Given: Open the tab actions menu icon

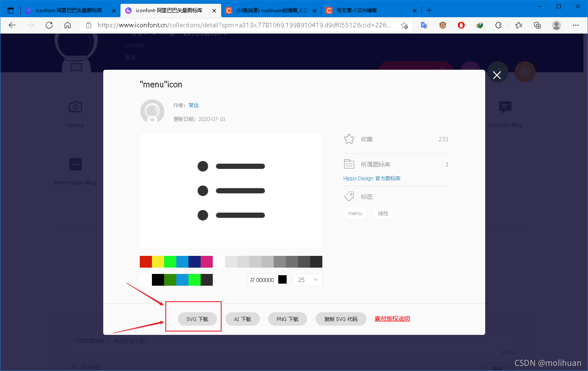Looking at the screenshot, I should click(x=10, y=11).
